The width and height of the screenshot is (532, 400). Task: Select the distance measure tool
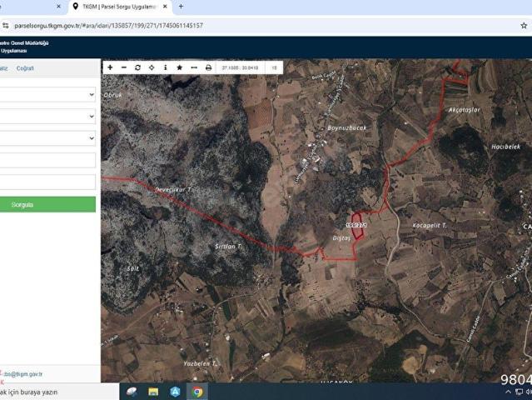(193, 67)
